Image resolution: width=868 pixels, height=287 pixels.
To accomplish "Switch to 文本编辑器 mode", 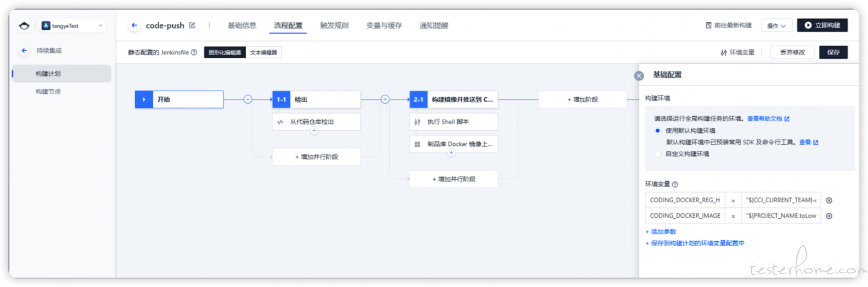I will coord(264,53).
